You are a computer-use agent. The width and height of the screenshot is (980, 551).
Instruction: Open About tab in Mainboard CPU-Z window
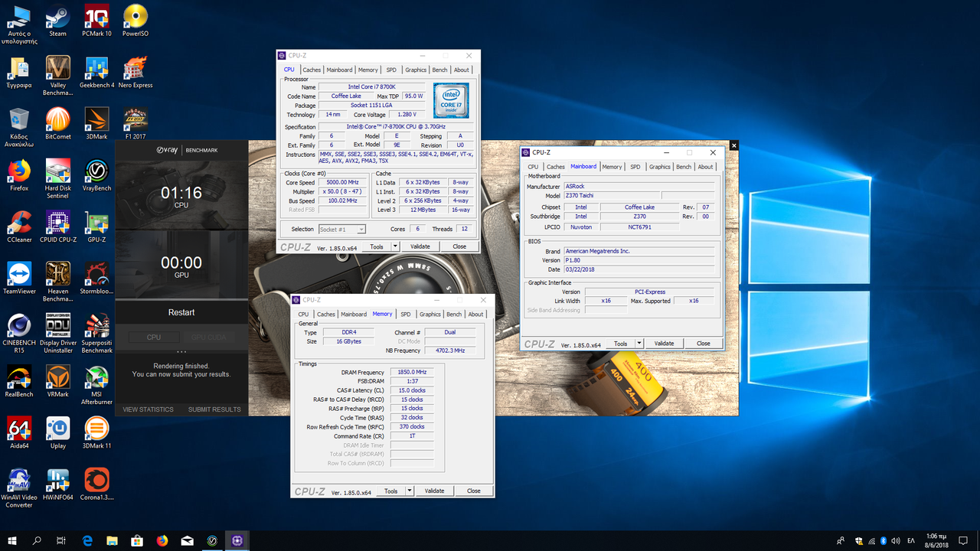pyautogui.click(x=705, y=167)
